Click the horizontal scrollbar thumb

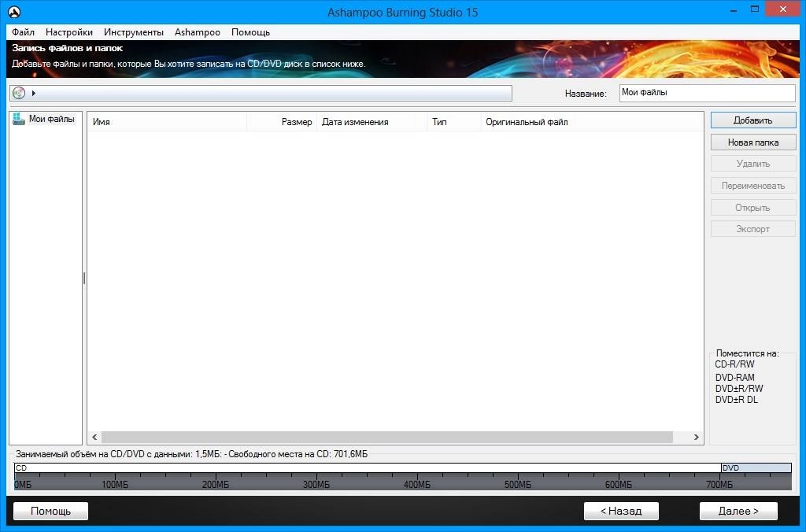tap(387, 437)
